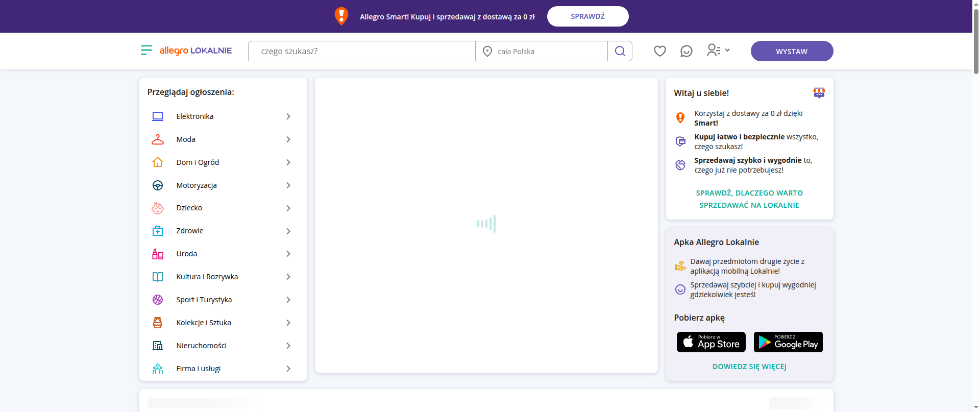Open the account dropdown arrow
This screenshot has height=412, width=980.
point(727,50)
